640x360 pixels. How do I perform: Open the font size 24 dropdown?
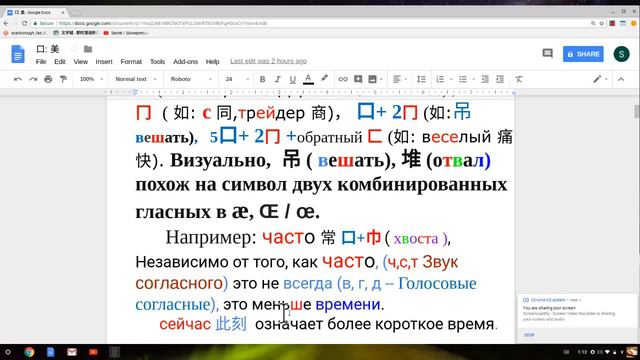[237, 79]
